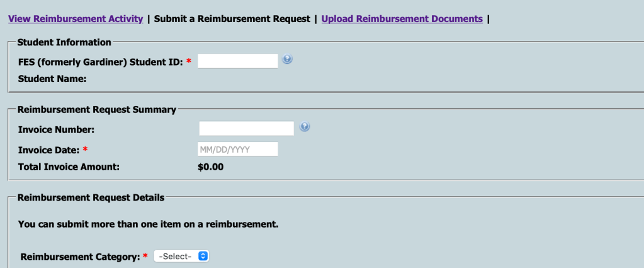
Task: Click the help icon beside Student ID
Action: coord(288,60)
